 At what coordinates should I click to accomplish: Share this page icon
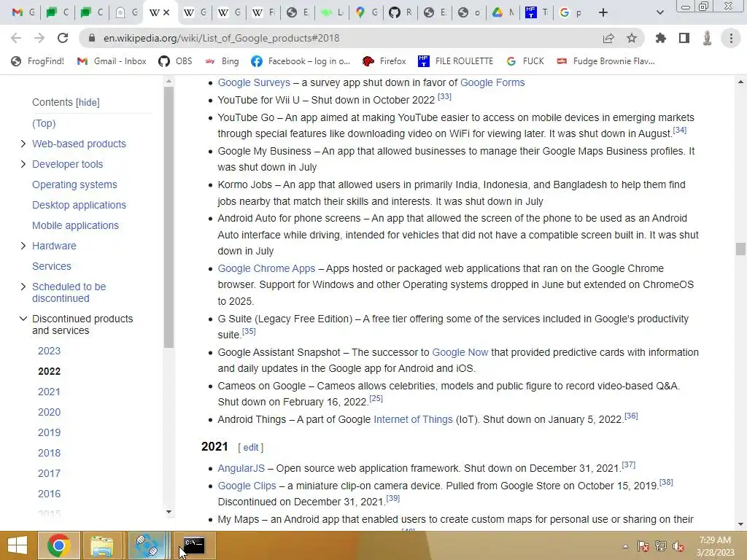click(608, 38)
